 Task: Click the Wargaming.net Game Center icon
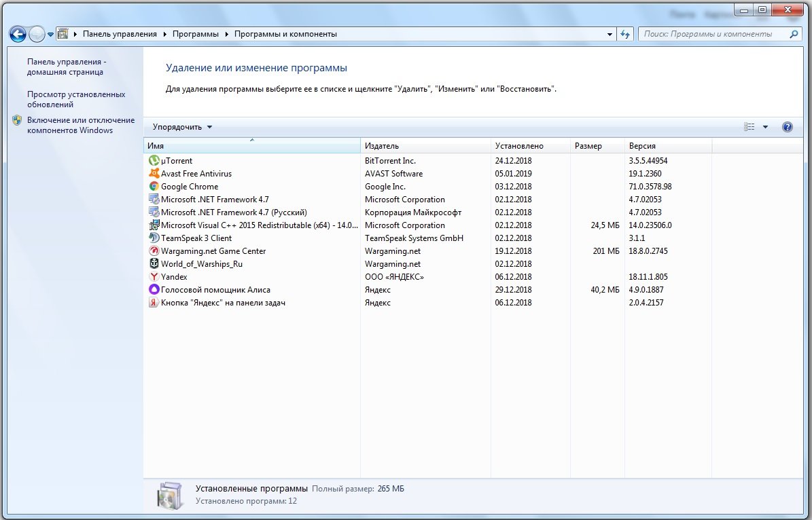tap(154, 251)
